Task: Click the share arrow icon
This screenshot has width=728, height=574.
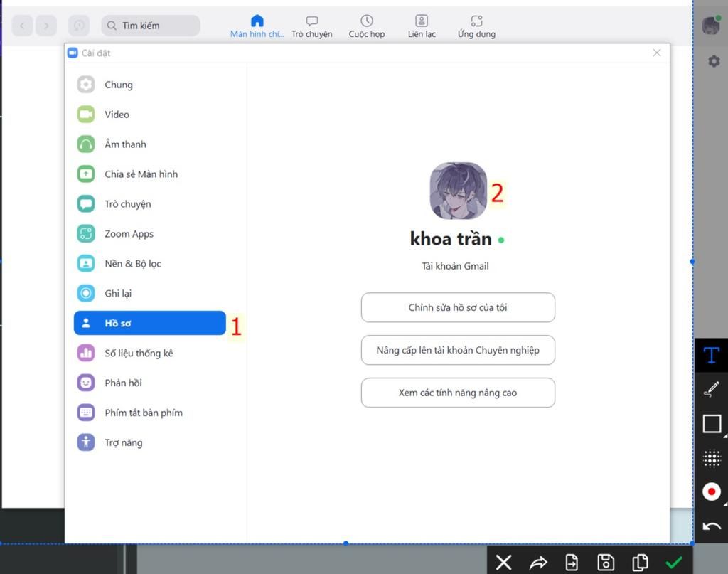Action: tap(538, 563)
